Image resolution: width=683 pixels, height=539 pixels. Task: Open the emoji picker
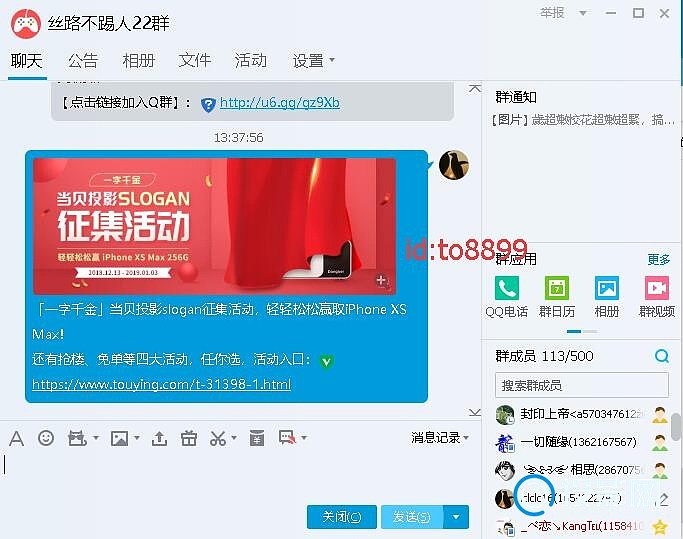click(46, 438)
